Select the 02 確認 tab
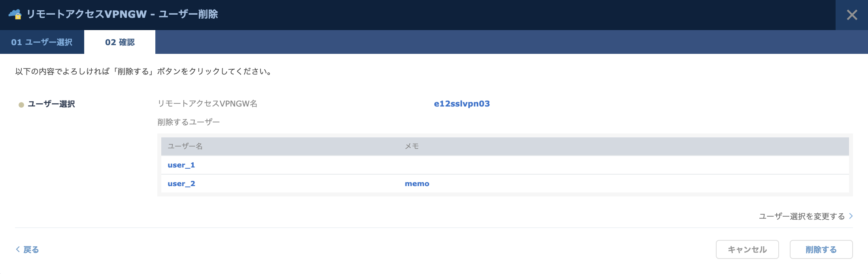868x274 pixels. tap(120, 42)
